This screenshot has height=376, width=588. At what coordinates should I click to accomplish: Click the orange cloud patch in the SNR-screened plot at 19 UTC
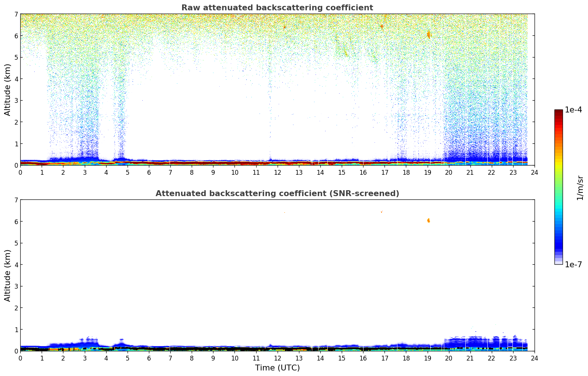[428, 220]
